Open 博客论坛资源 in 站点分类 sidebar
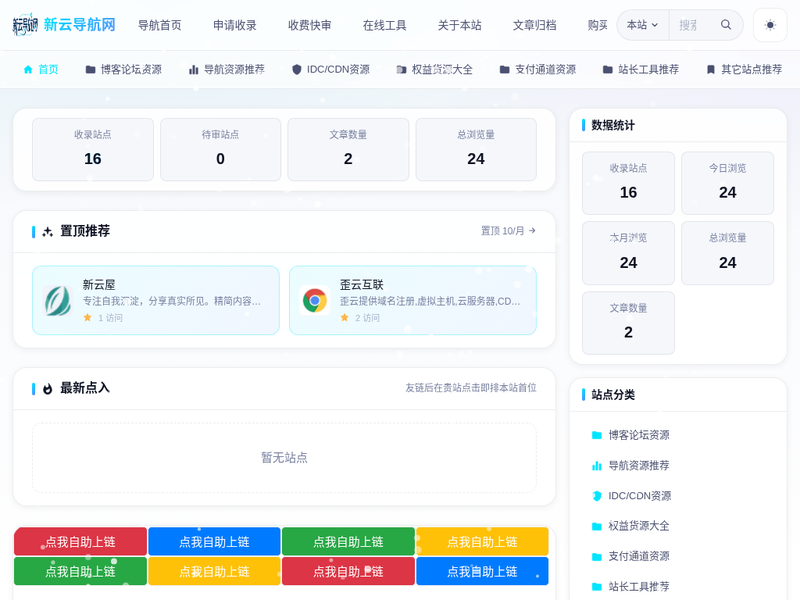This screenshot has height=600, width=800. point(631,435)
